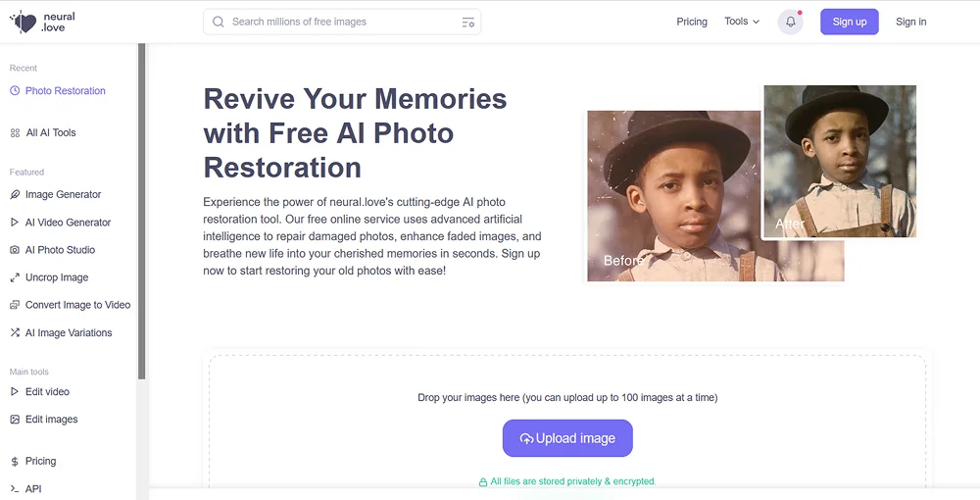Click the Sign up button
980x500 pixels.
[850, 22]
